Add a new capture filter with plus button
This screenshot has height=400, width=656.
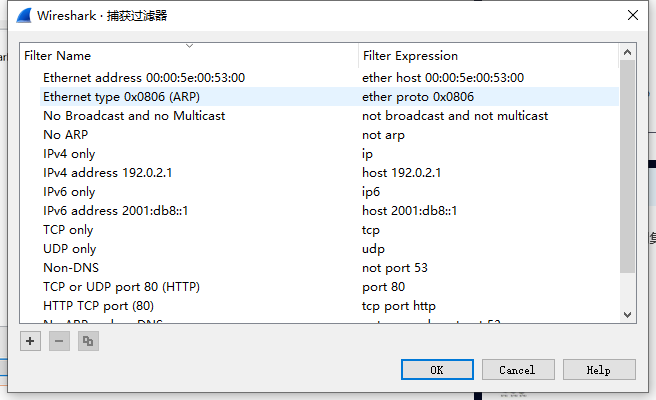point(30,341)
